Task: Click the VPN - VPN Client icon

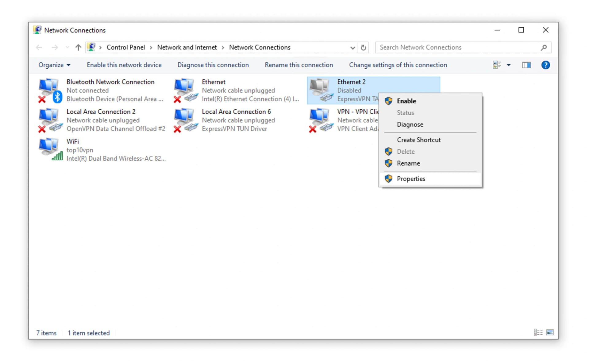Action: tap(321, 119)
